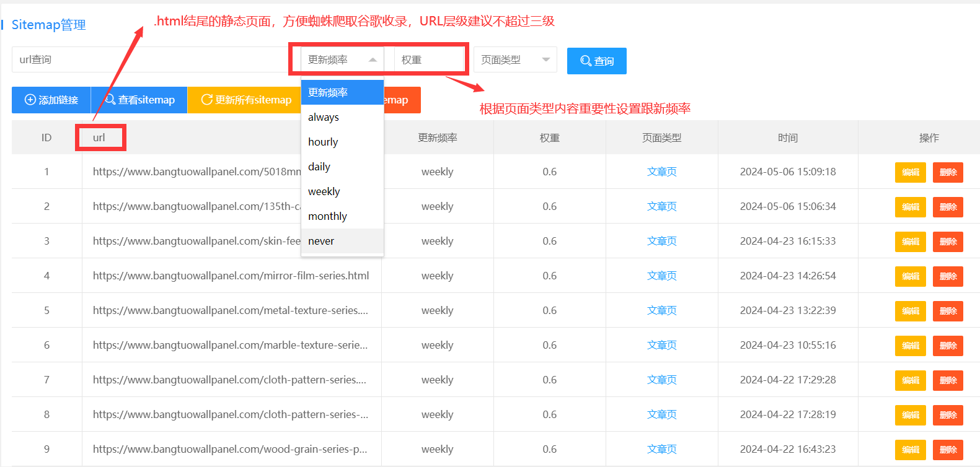Click 编辑 button for row 1

click(910, 172)
